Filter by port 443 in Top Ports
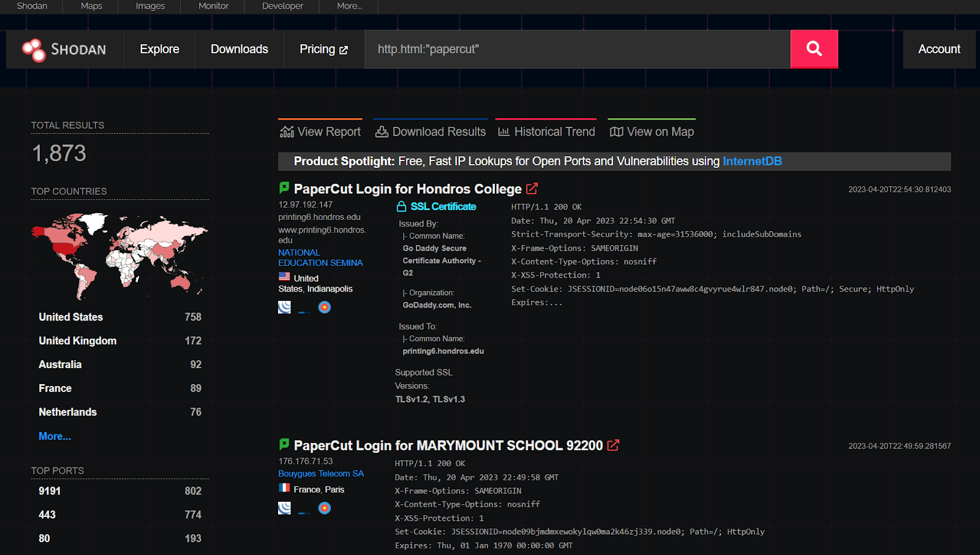 tap(120, 515)
